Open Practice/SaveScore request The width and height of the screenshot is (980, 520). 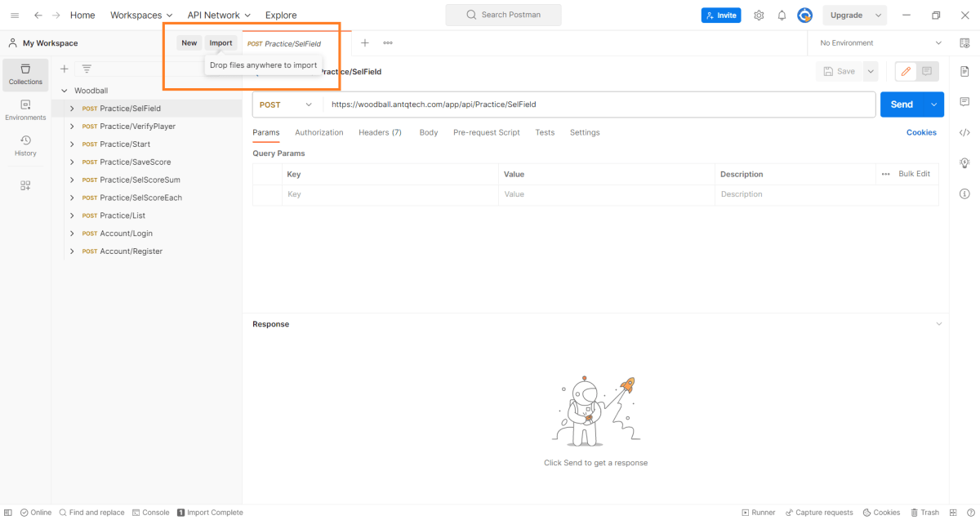tap(135, 162)
